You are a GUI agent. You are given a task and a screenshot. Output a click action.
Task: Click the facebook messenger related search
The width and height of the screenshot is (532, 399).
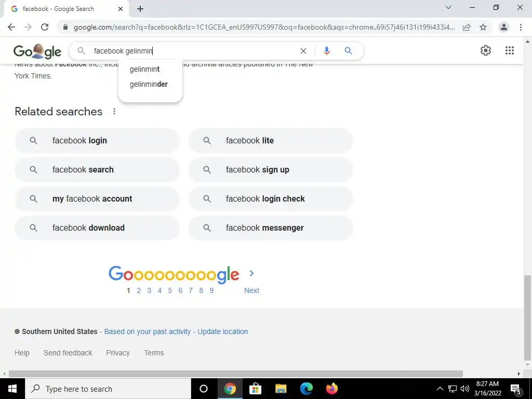(270, 228)
